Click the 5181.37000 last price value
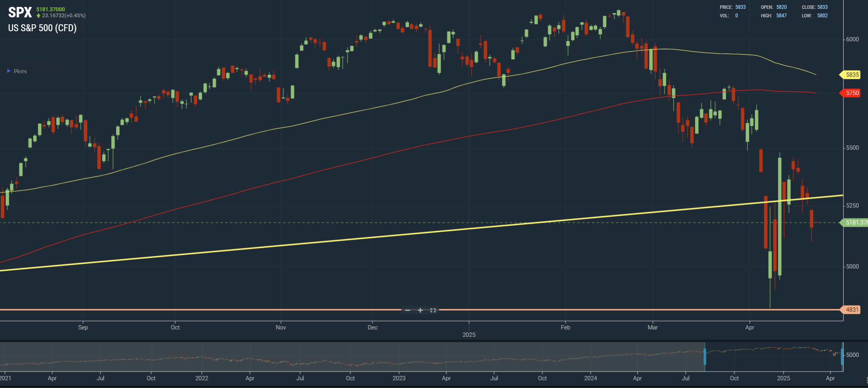The width and height of the screenshot is (868, 388). tap(51, 9)
